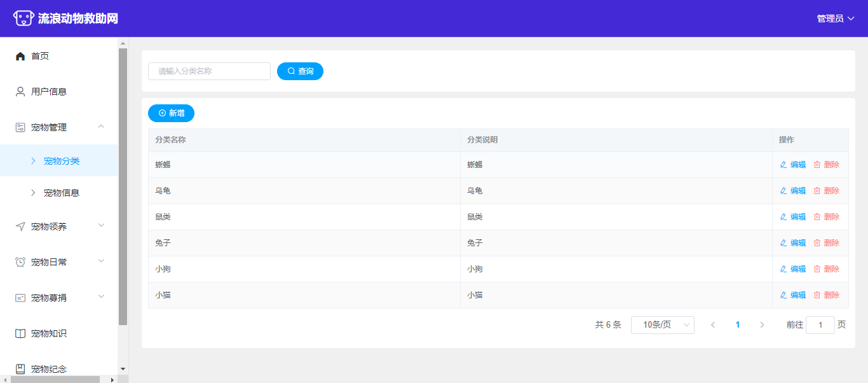Expand the 宠物领养 menu chevron
Viewport: 868px width, 383px height.
click(101, 226)
